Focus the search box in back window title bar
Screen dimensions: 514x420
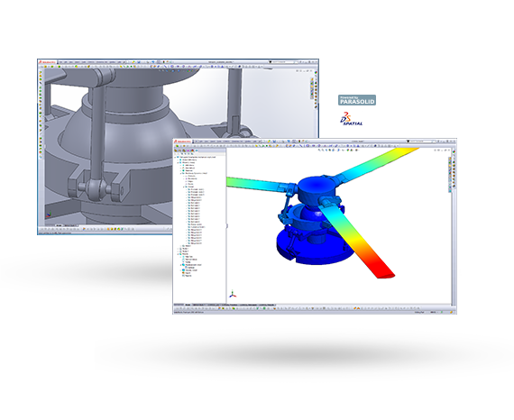283,61
